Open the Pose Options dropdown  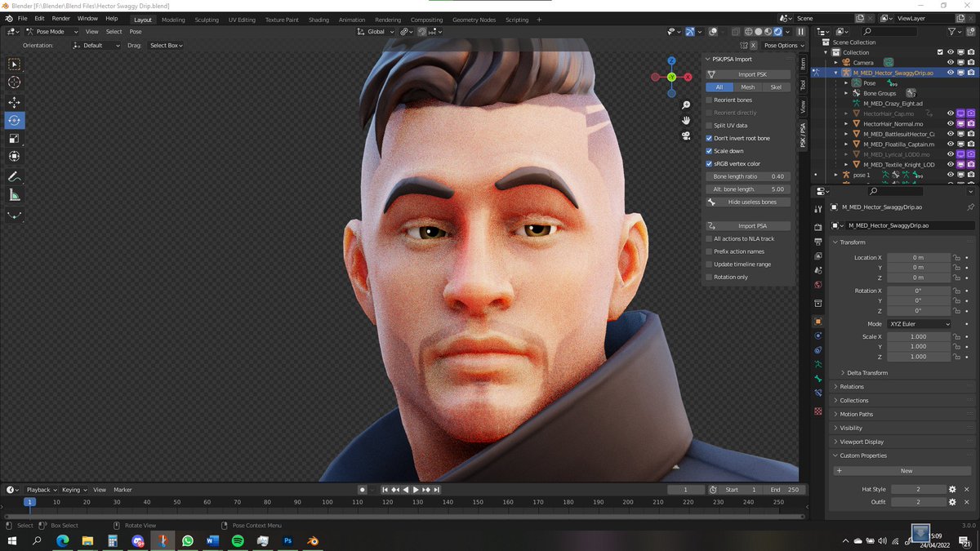tap(782, 46)
